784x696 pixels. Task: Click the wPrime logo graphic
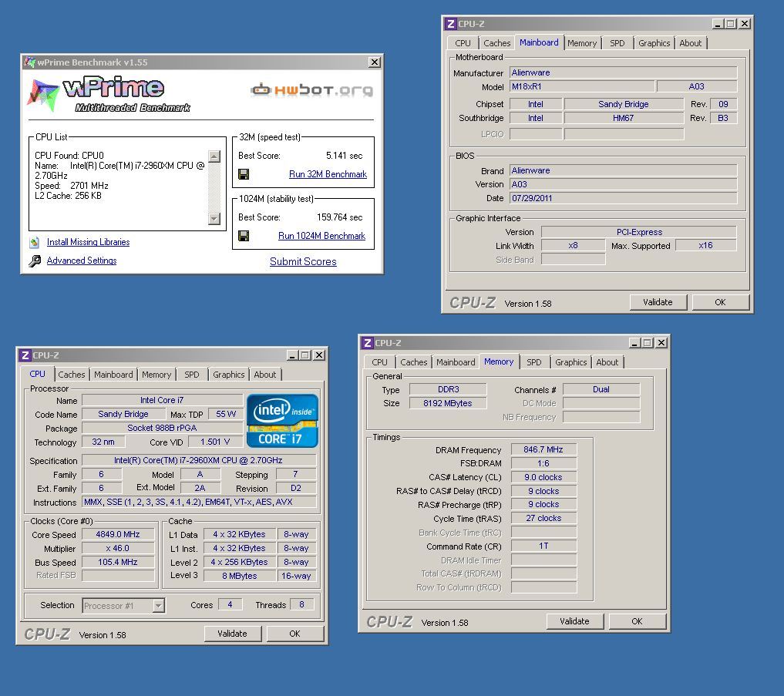click(109, 94)
